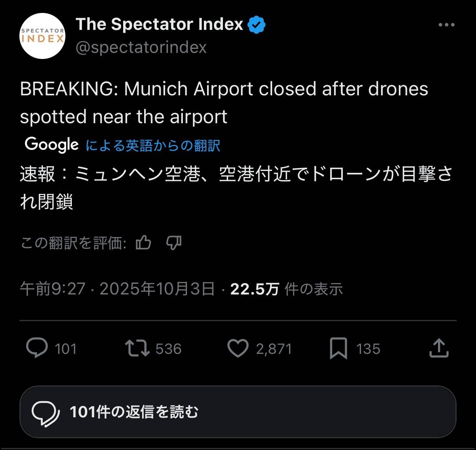Screen dimensions: 476x450
Task: Open the @spectatorindex handle link
Action: [141, 48]
